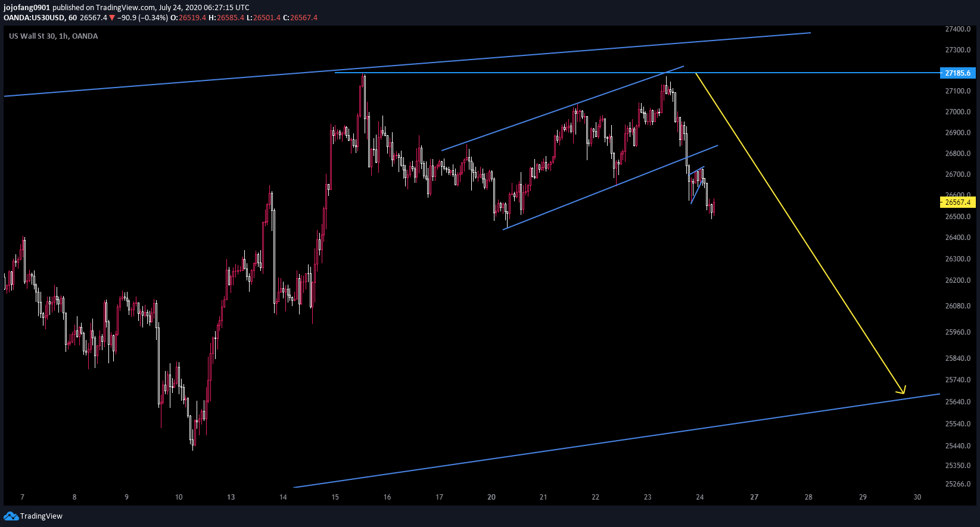980x527 pixels.
Task: Click date label 29 on time axis
Action: (x=863, y=497)
